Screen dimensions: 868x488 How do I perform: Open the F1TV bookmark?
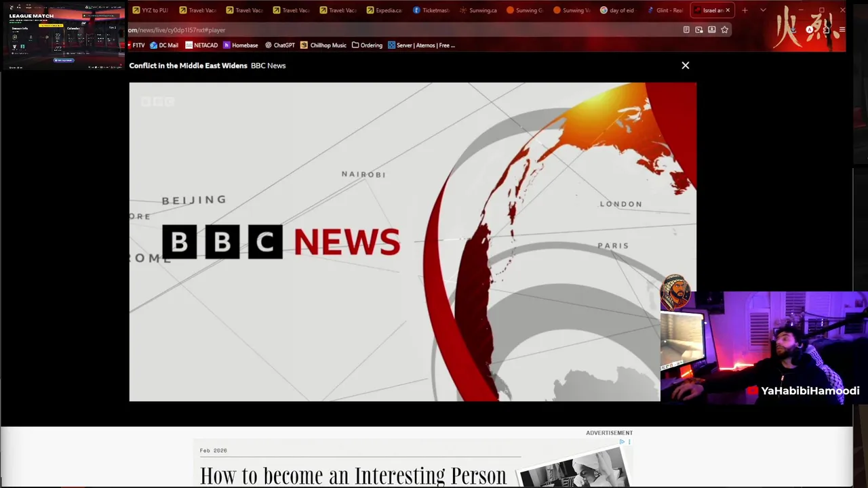point(137,45)
